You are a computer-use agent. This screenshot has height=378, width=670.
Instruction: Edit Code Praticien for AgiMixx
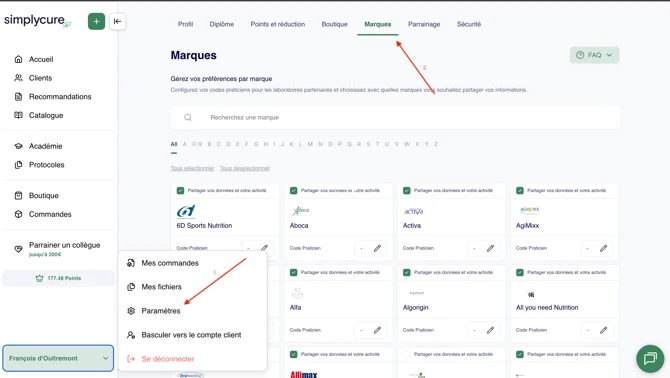pyautogui.click(x=603, y=248)
